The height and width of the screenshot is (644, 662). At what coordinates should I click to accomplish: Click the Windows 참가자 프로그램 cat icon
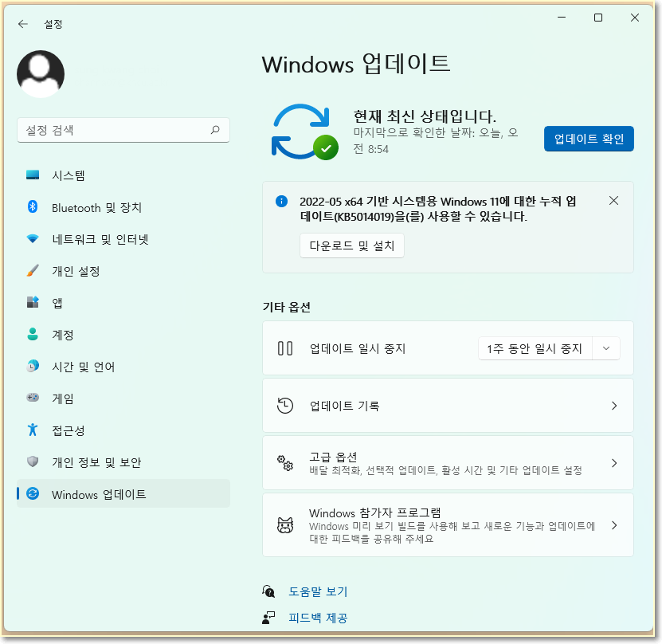[285, 525]
